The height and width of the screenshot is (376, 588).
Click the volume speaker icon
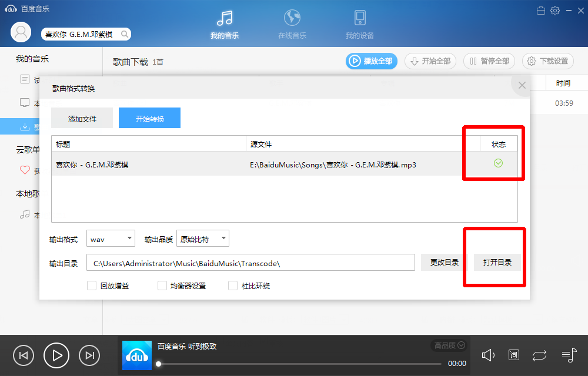pyautogui.click(x=488, y=355)
